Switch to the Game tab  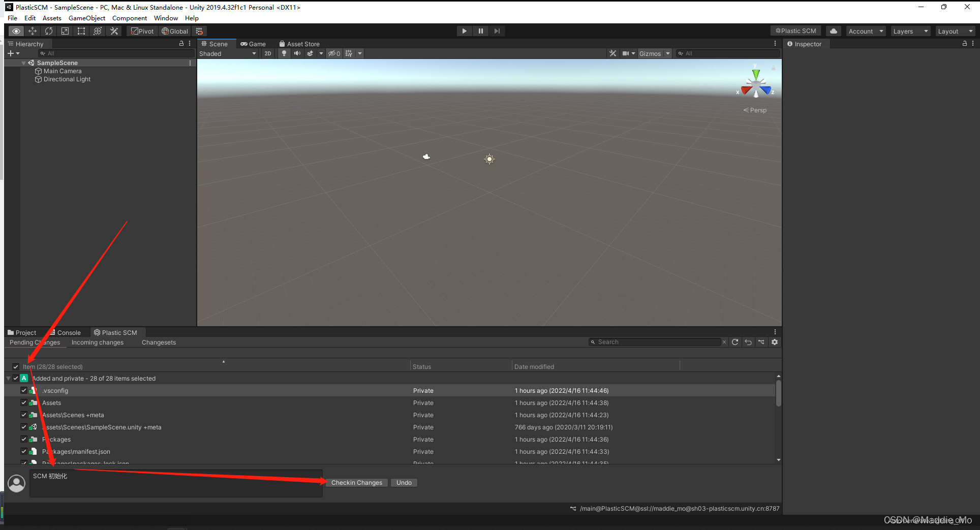(x=253, y=44)
